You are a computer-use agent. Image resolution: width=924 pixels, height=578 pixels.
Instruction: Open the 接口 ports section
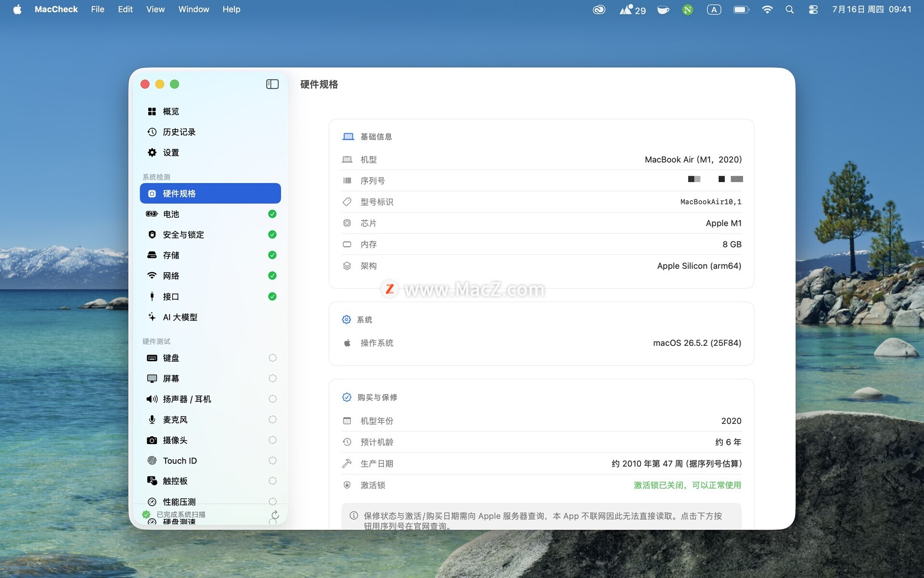210,296
